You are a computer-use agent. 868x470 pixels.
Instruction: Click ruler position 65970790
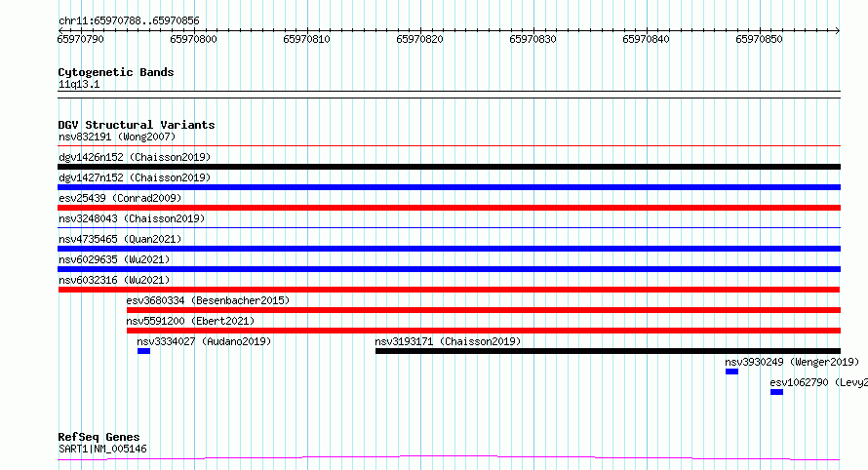click(80, 39)
